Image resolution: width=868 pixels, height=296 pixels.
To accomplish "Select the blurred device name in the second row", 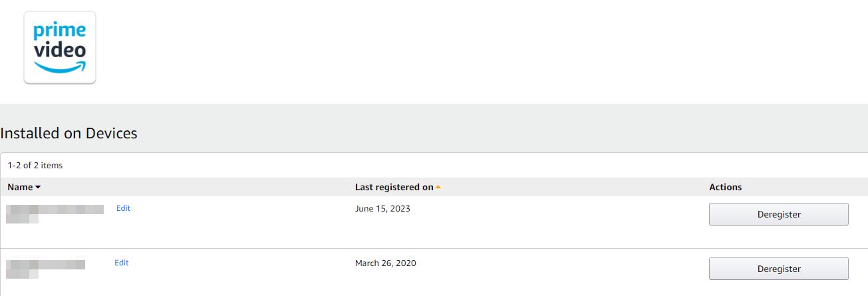I will [46, 264].
